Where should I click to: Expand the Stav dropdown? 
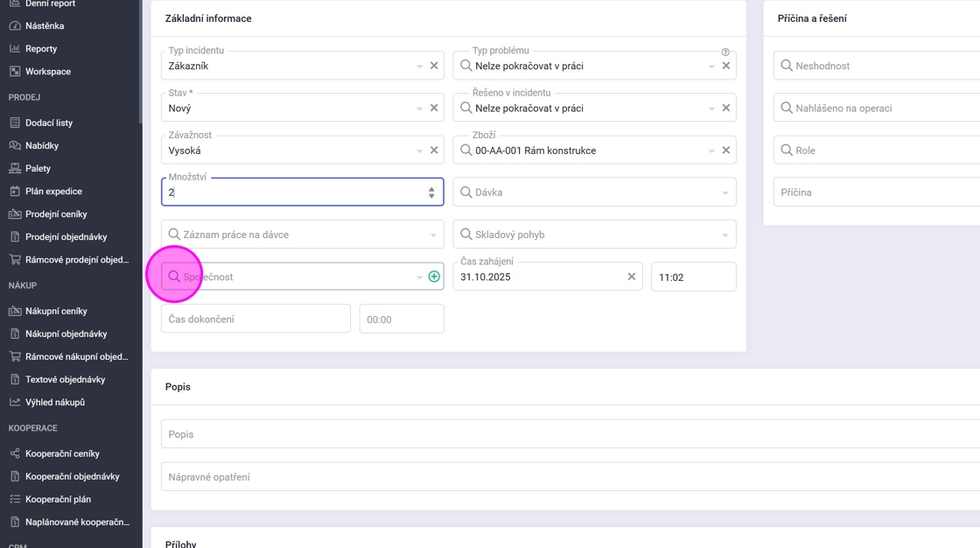pos(419,109)
